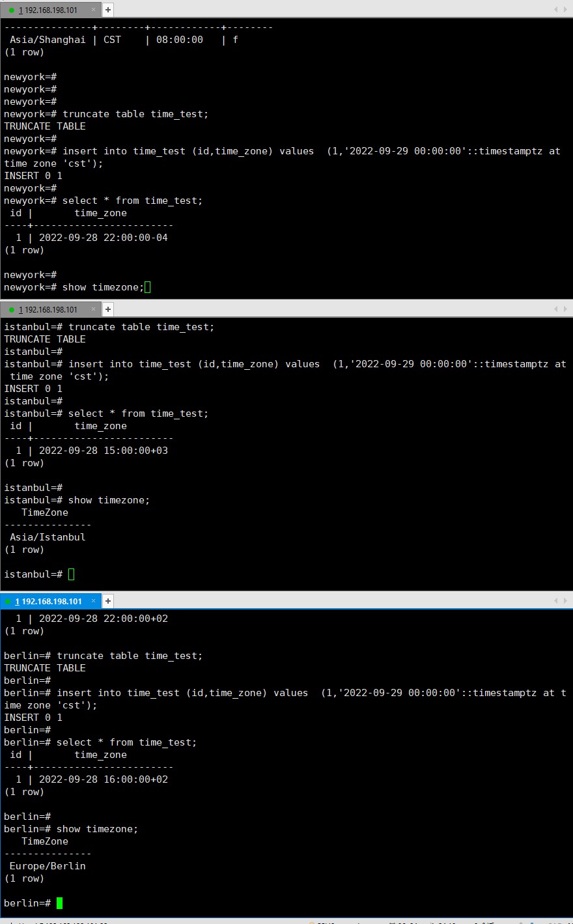Click green status dot on newyork tab
The image size is (573, 924).
click(x=12, y=10)
